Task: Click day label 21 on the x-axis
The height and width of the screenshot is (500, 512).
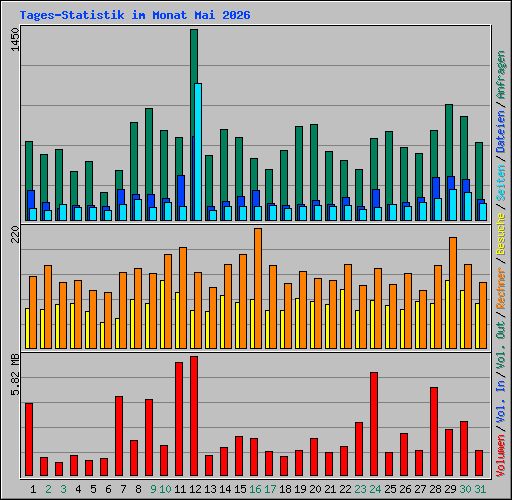Action: [x=330, y=489]
